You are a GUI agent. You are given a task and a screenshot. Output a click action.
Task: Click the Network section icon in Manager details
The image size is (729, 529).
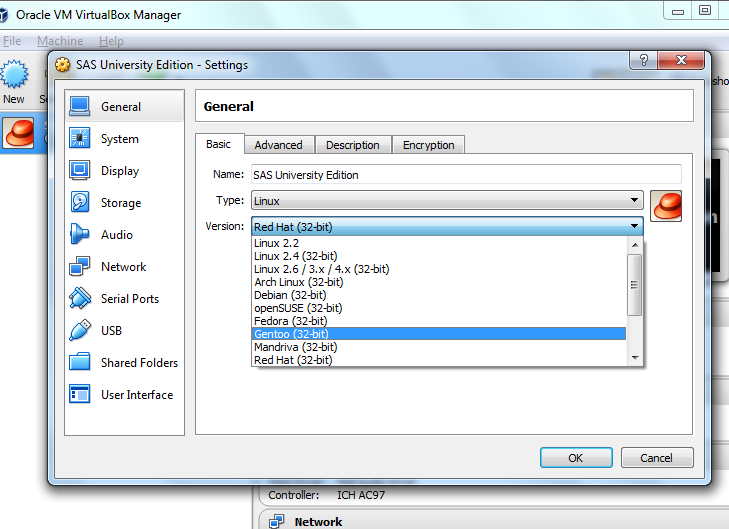277,522
